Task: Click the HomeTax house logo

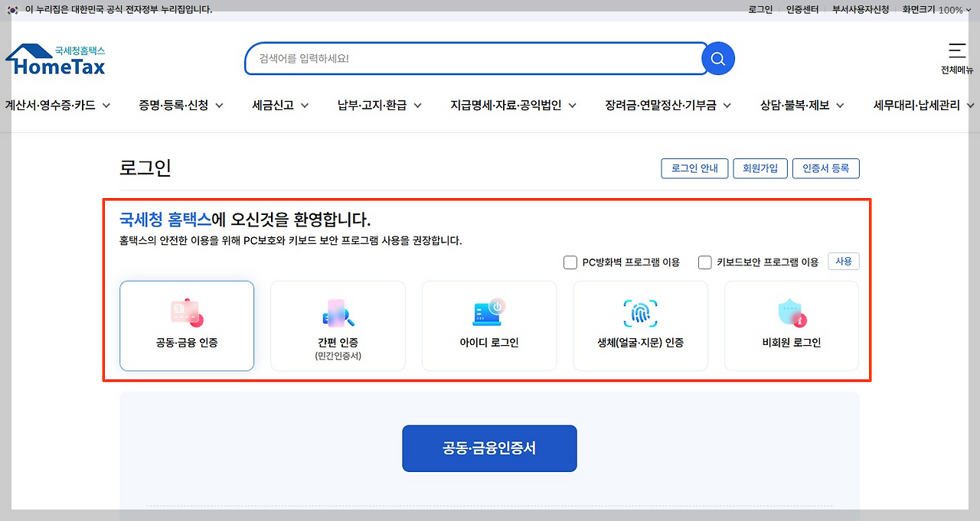Action: click(x=55, y=60)
